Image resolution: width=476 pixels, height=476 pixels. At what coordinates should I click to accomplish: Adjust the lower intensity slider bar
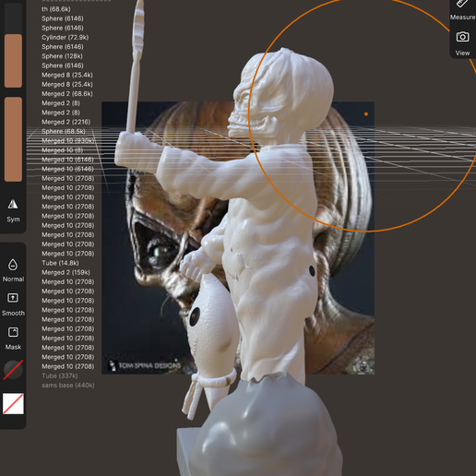(13, 139)
